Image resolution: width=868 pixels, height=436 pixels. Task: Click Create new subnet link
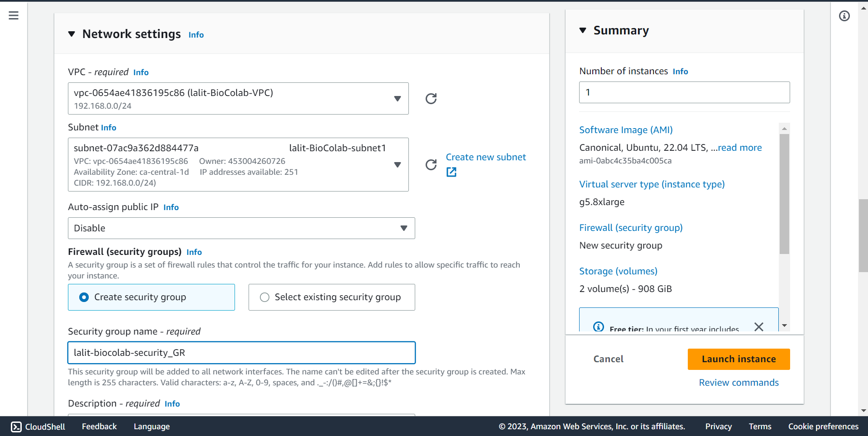point(486,157)
